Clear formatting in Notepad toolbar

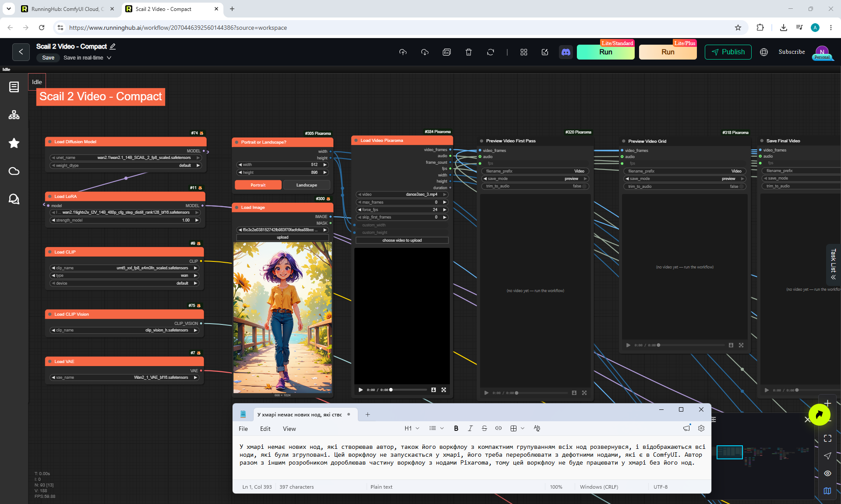pyautogui.click(x=537, y=428)
